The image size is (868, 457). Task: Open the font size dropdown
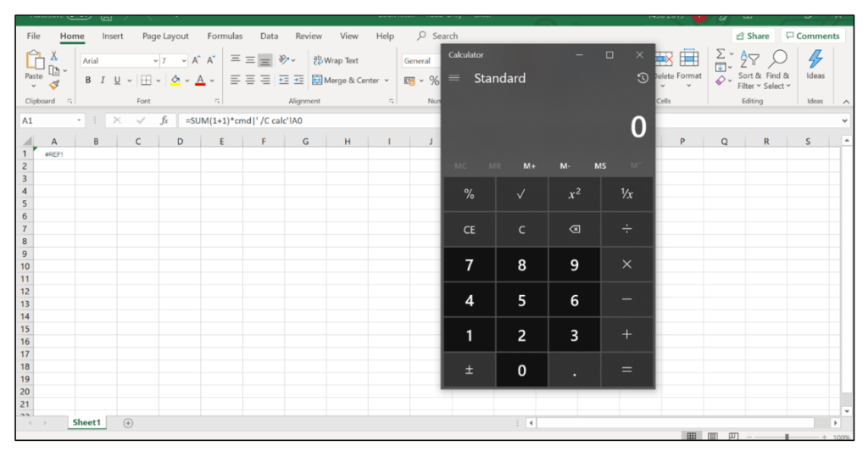[x=184, y=61]
